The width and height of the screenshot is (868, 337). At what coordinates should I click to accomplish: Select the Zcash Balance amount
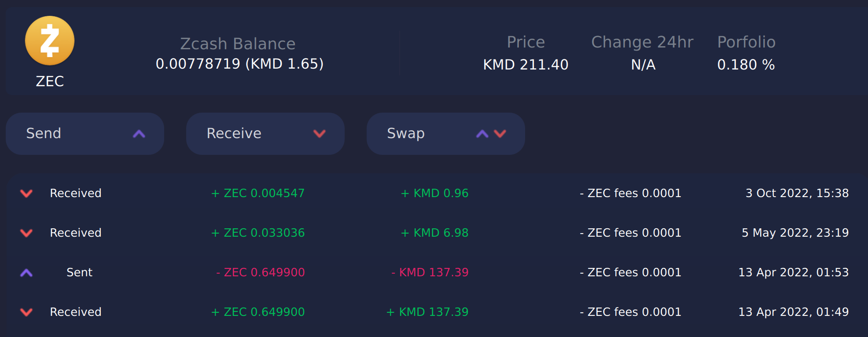[x=239, y=64]
